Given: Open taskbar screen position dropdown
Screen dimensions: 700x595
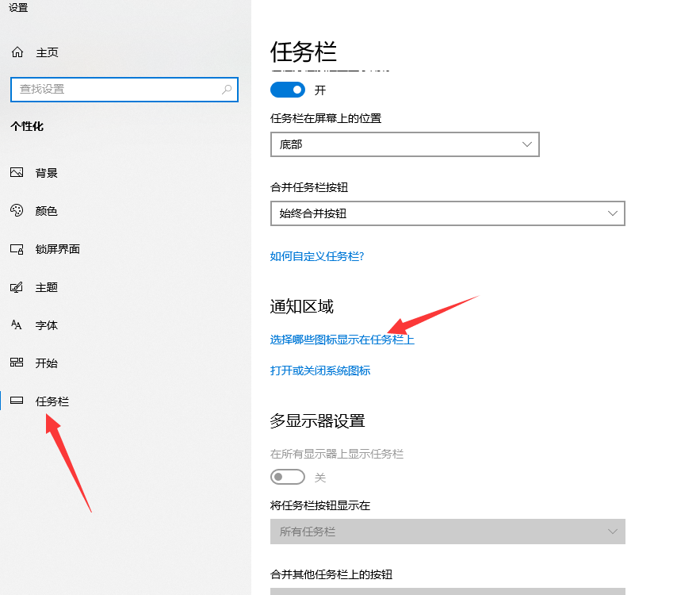Looking at the screenshot, I should click(x=404, y=144).
